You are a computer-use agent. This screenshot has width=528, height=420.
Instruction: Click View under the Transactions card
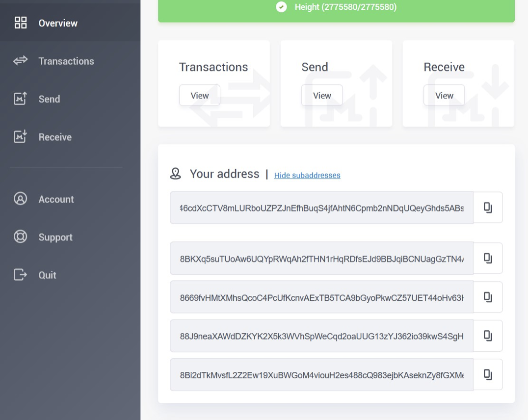pos(199,95)
